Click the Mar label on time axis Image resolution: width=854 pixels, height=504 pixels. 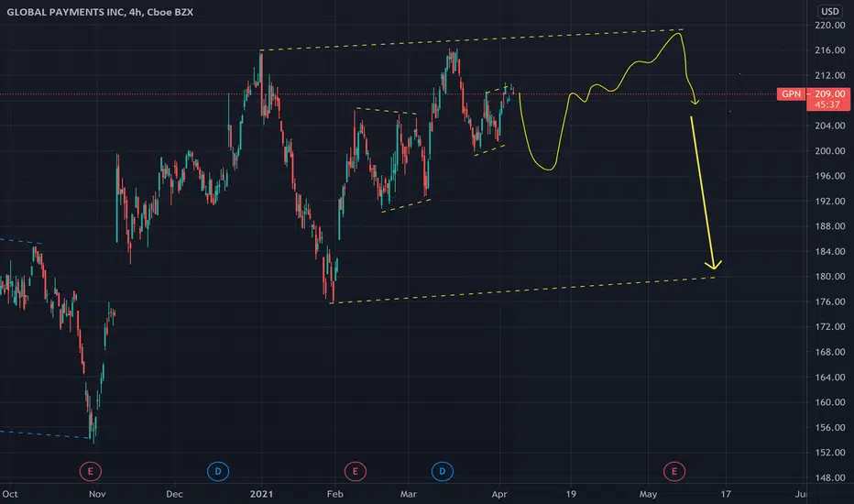[x=409, y=494]
